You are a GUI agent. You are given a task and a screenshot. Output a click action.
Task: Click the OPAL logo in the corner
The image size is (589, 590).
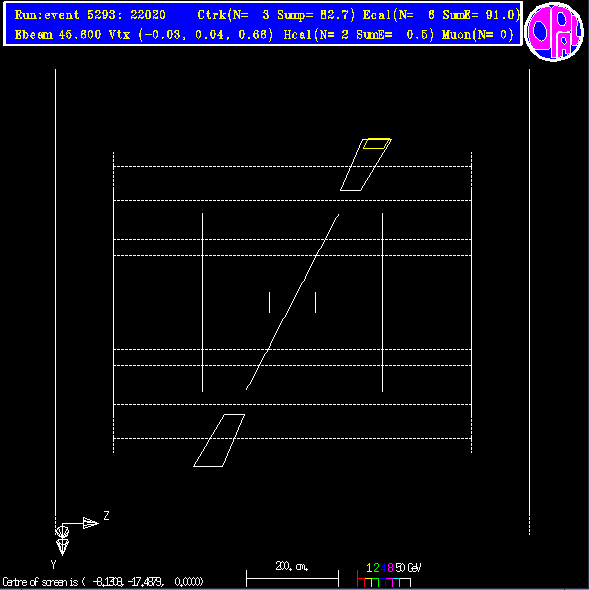tap(554, 32)
